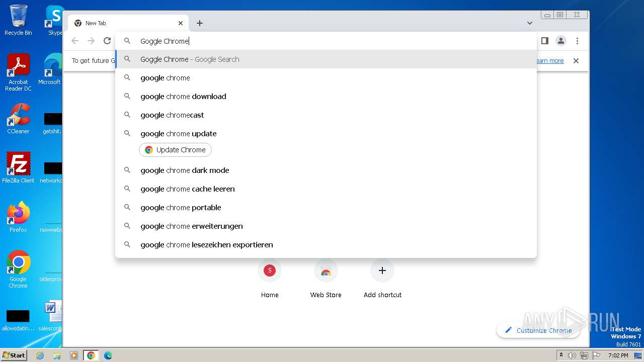Click the Update Chrome chip

coord(175,150)
